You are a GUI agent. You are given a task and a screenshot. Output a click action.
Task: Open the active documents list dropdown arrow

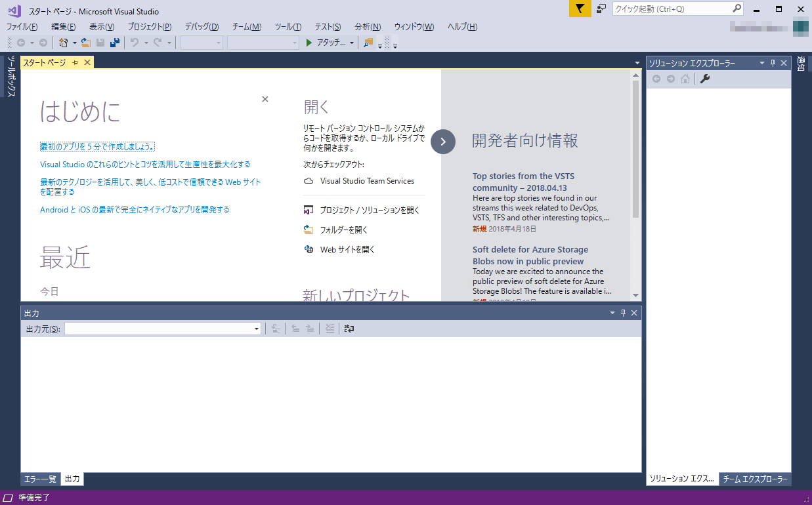(637, 63)
